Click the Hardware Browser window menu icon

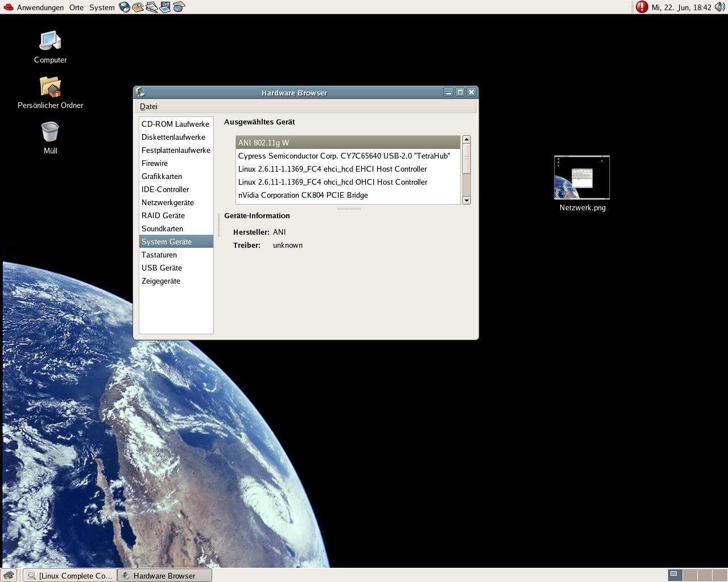pyautogui.click(x=140, y=92)
